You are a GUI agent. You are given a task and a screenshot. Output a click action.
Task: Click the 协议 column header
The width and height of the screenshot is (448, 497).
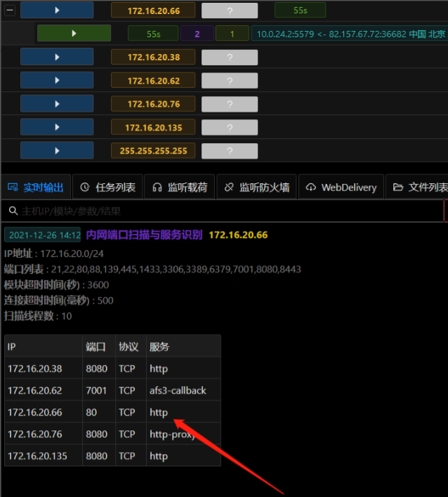tap(131, 346)
